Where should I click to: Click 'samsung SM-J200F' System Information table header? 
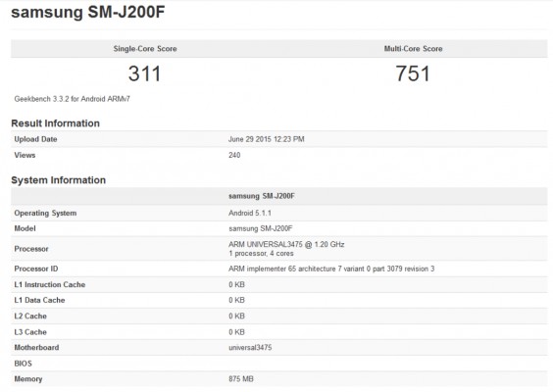pyautogui.click(x=262, y=196)
